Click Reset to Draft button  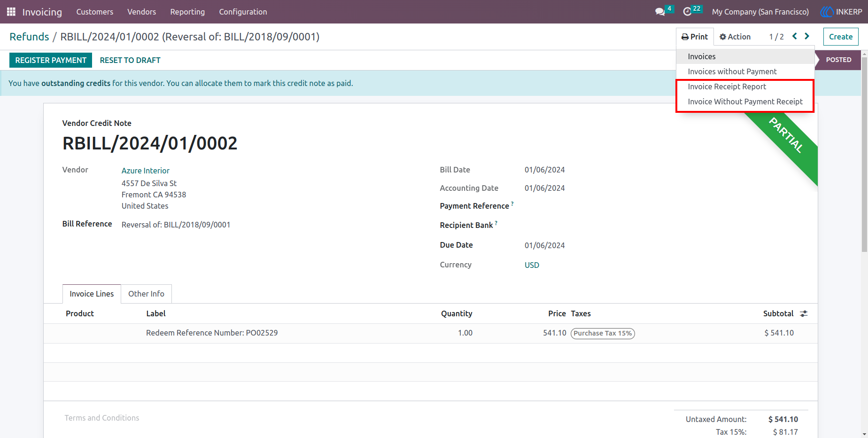click(x=130, y=60)
